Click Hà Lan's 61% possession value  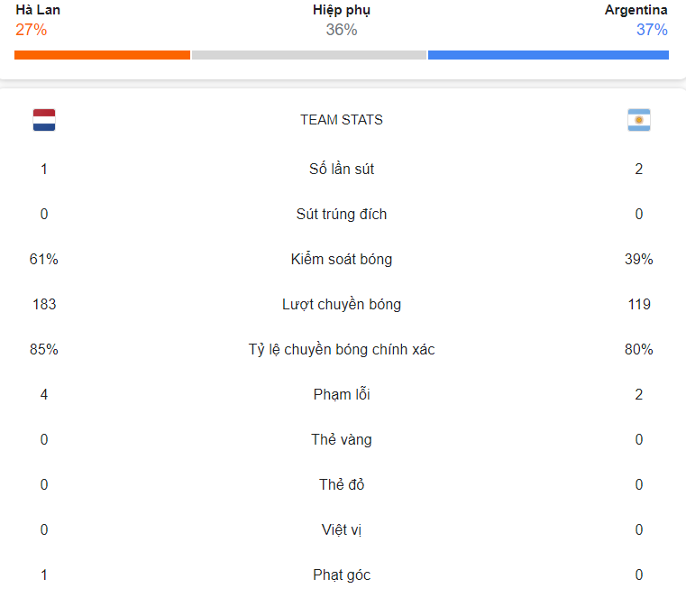click(x=44, y=259)
